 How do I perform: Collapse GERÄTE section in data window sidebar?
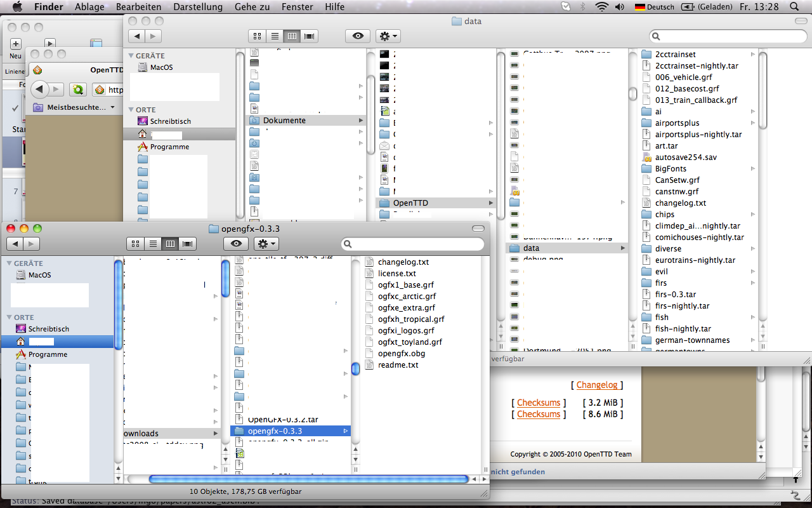(x=131, y=56)
